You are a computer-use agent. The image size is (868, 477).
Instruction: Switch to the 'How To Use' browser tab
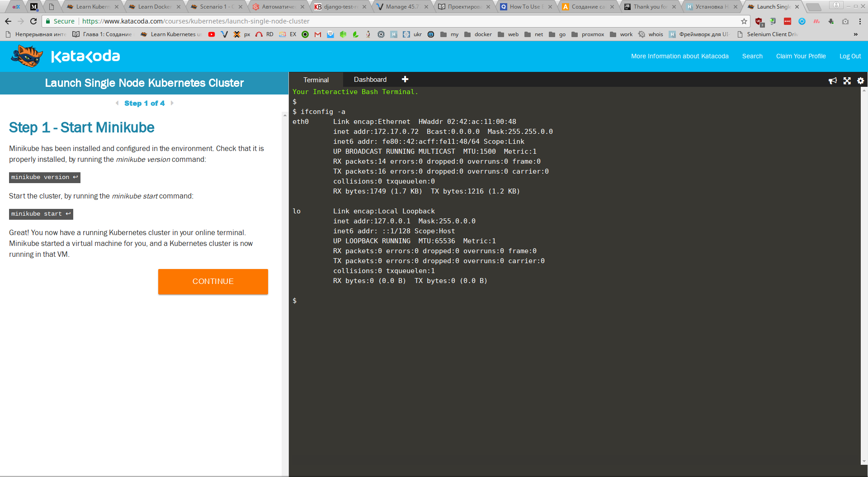(526, 7)
